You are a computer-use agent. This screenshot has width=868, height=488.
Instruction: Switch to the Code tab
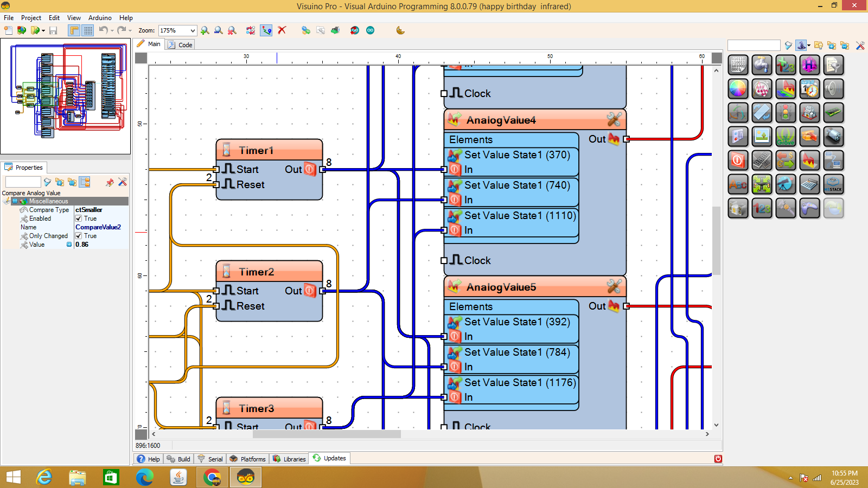point(180,44)
